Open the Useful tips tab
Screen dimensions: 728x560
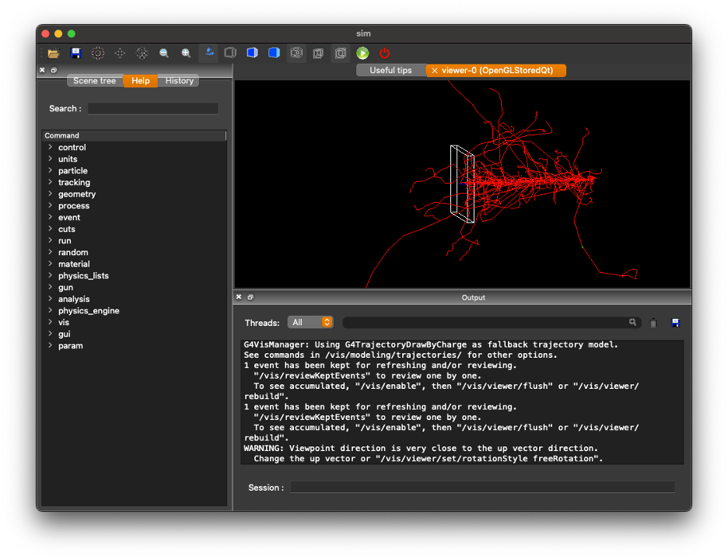[390, 70]
